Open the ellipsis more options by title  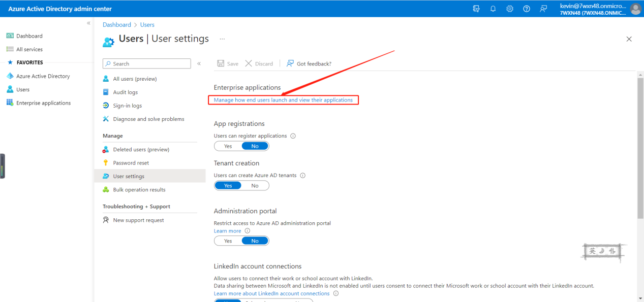[222, 39]
